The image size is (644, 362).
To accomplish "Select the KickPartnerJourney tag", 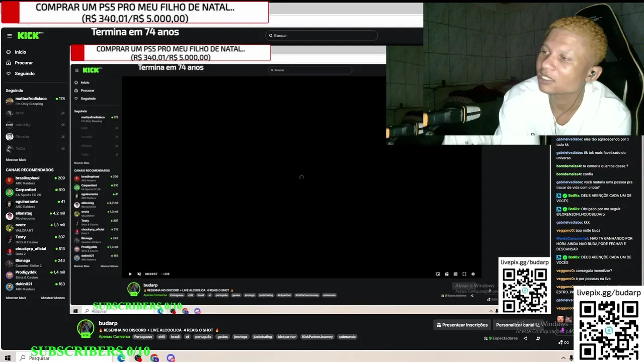I will point(317,336).
